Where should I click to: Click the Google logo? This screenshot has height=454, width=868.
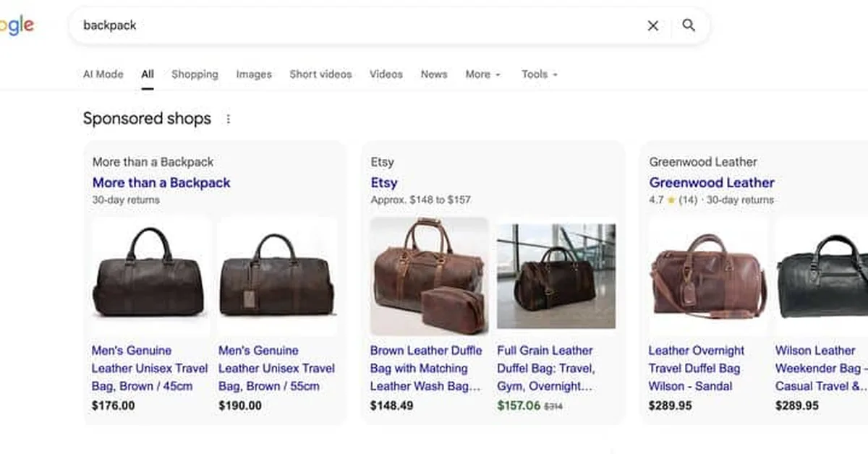coord(16,24)
